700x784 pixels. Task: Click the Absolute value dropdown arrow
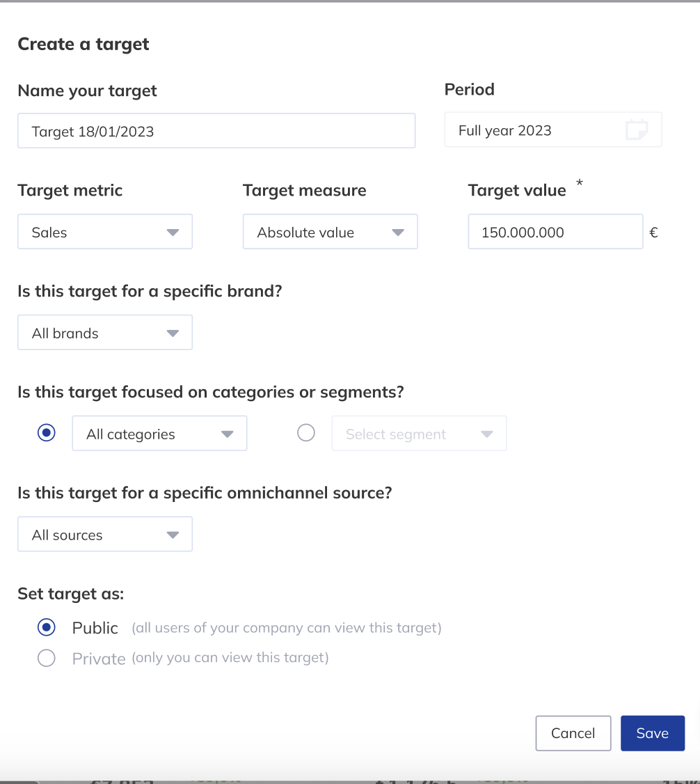(398, 233)
